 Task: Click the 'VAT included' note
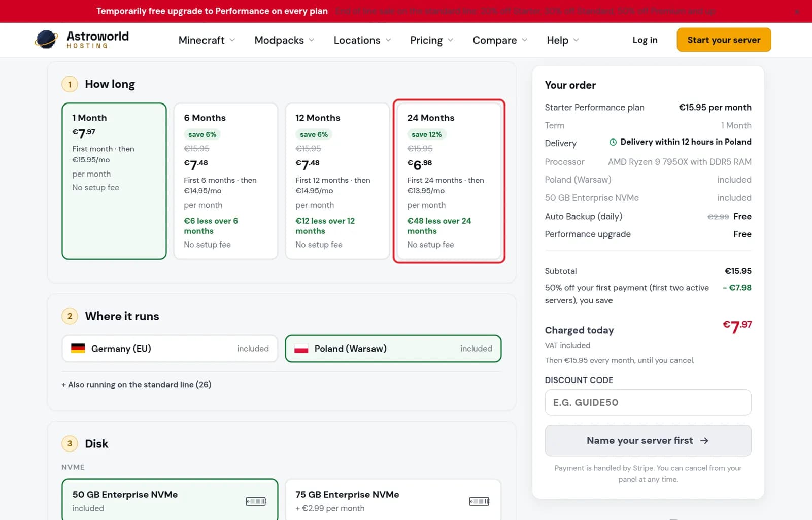click(x=567, y=345)
